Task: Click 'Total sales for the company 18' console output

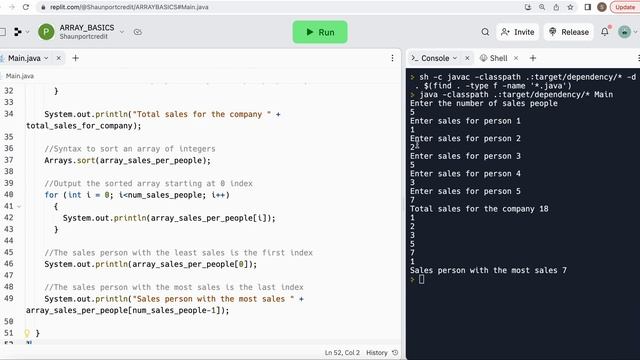Action: pos(479,209)
